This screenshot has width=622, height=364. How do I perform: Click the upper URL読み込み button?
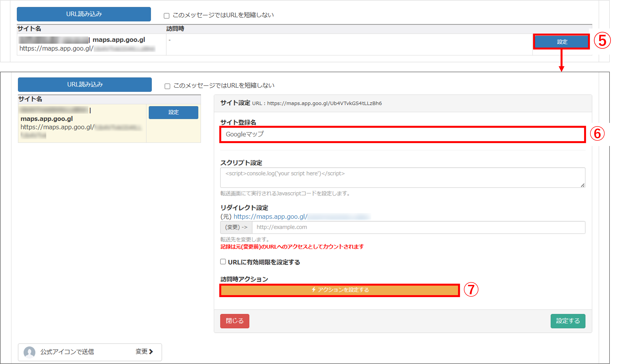coord(84,14)
